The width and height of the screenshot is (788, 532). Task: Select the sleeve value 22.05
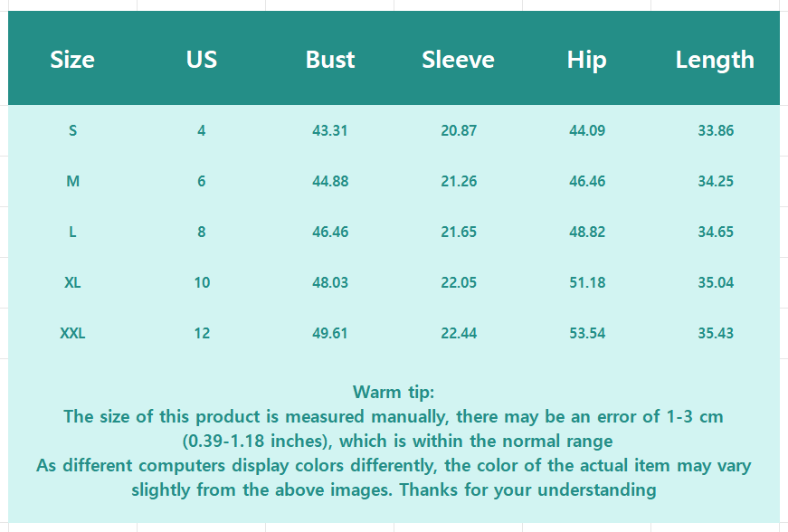click(x=459, y=282)
